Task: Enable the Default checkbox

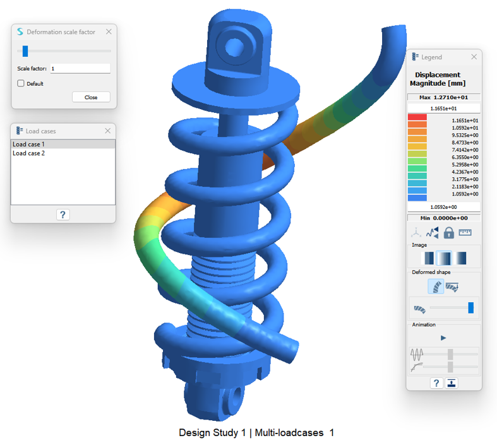Action: (x=21, y=83)
